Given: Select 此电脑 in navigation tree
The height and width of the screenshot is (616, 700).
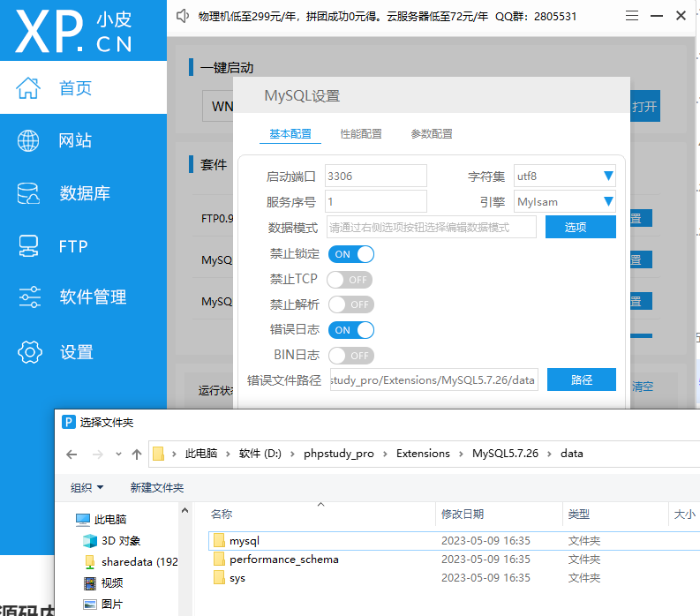Looking at the screenshot, I should tap(102, 519).
